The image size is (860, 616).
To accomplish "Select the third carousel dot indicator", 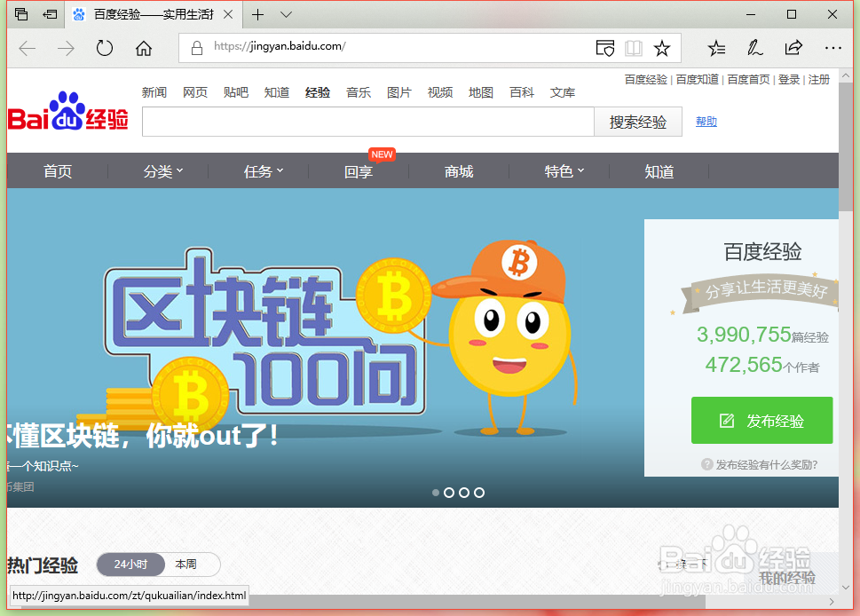I will 464,493.
